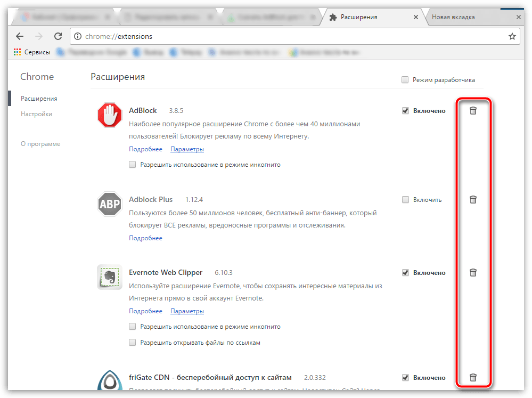Open Подробнее link for Evernote Web Clipper
The width and height of the screenshot is (532, 398).
(145, 311)
